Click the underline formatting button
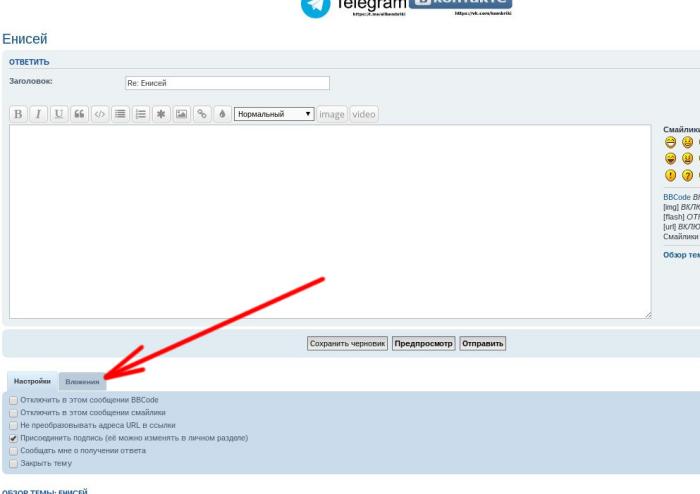Image resolution: width=700 pixels, height=494 pixels. point(60,114)
